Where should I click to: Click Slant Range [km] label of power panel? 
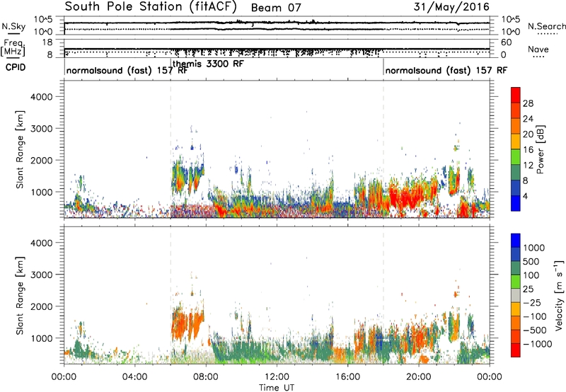pos(20,149)
